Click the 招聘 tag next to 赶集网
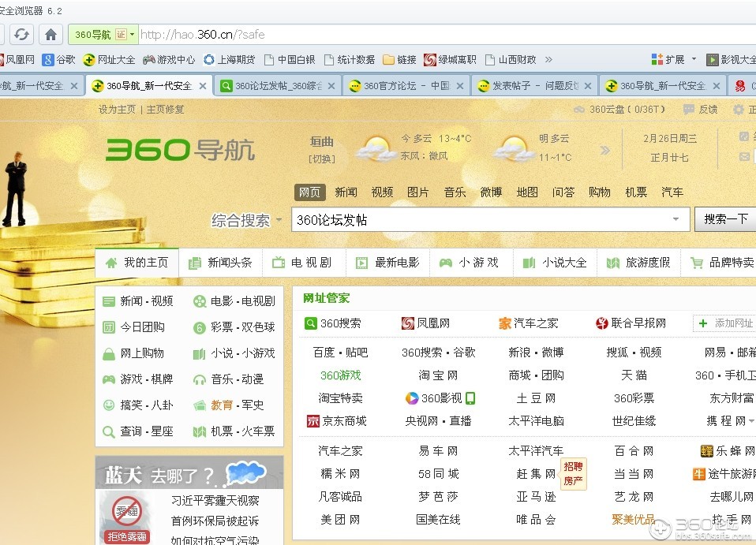The width and height of the screenshot is (756, 545). point(573,466)
